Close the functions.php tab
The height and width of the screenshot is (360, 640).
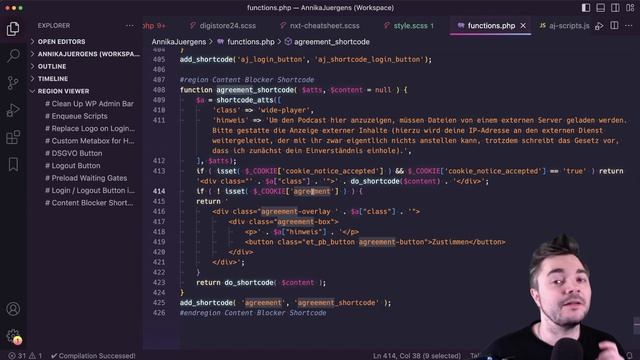click(x=523, y=26)
